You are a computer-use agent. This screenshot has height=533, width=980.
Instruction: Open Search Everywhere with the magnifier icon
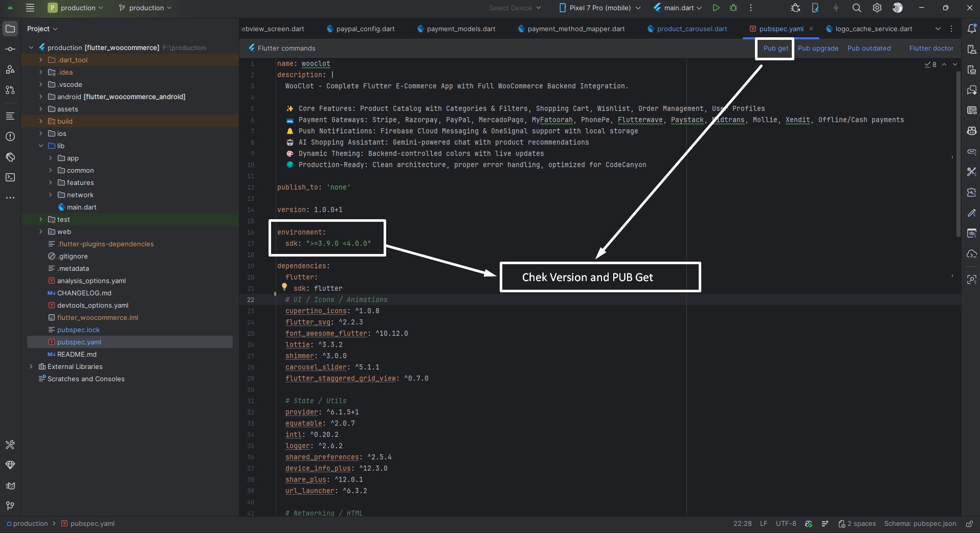pos(857,8)
